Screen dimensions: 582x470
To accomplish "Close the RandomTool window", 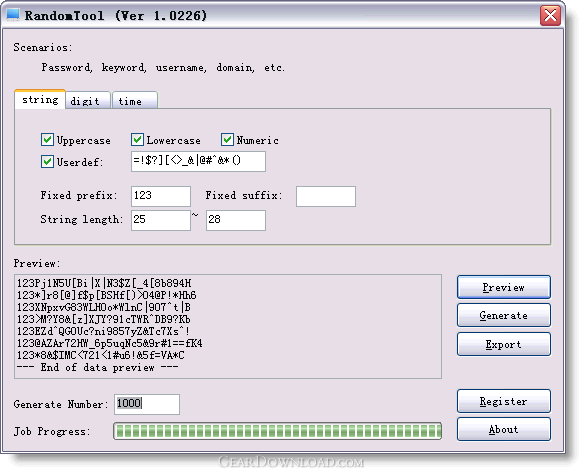I will click(x=550, y=16).
